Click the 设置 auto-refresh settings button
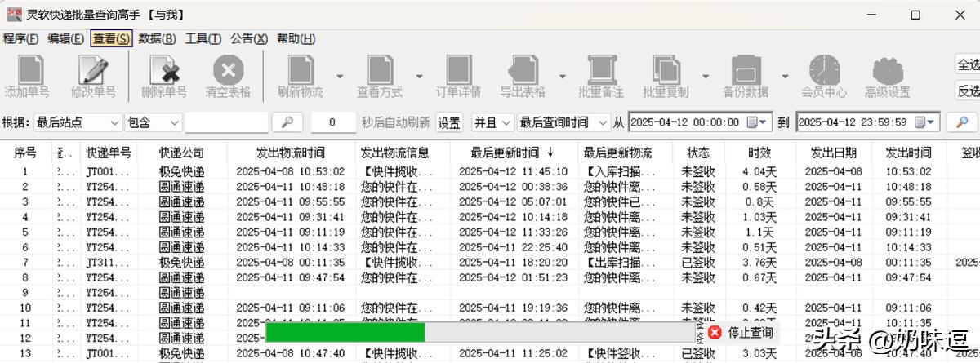Screen dimensions: 980x363 point(449,122)
